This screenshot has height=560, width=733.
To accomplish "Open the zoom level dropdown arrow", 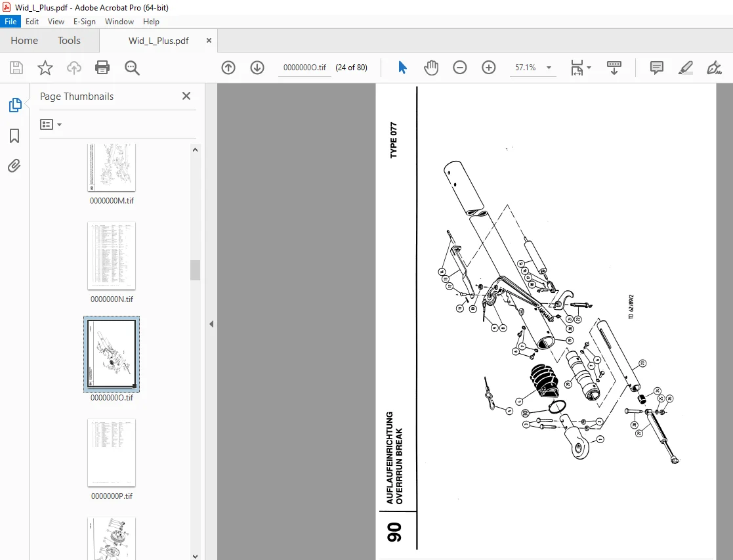I will 549,68.
